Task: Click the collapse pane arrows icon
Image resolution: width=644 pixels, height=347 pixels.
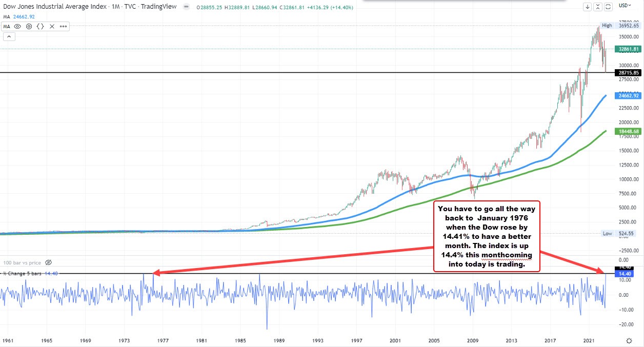Action: coord(598,6)
